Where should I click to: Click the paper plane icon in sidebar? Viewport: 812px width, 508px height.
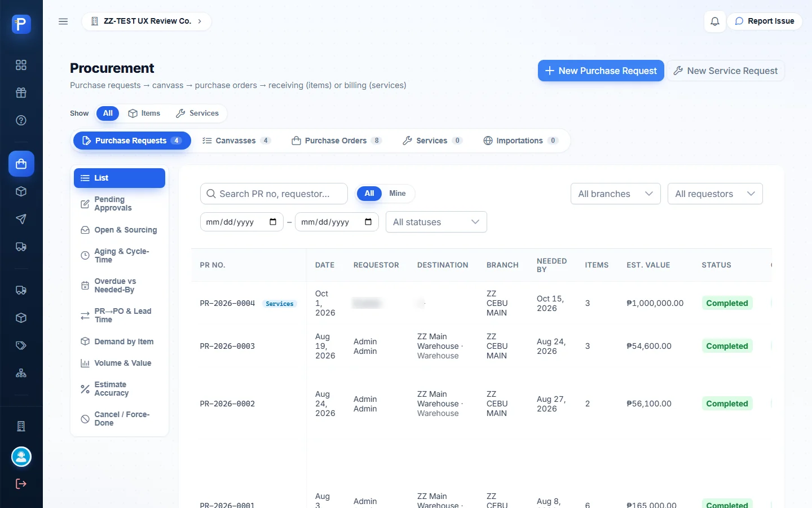21,219
